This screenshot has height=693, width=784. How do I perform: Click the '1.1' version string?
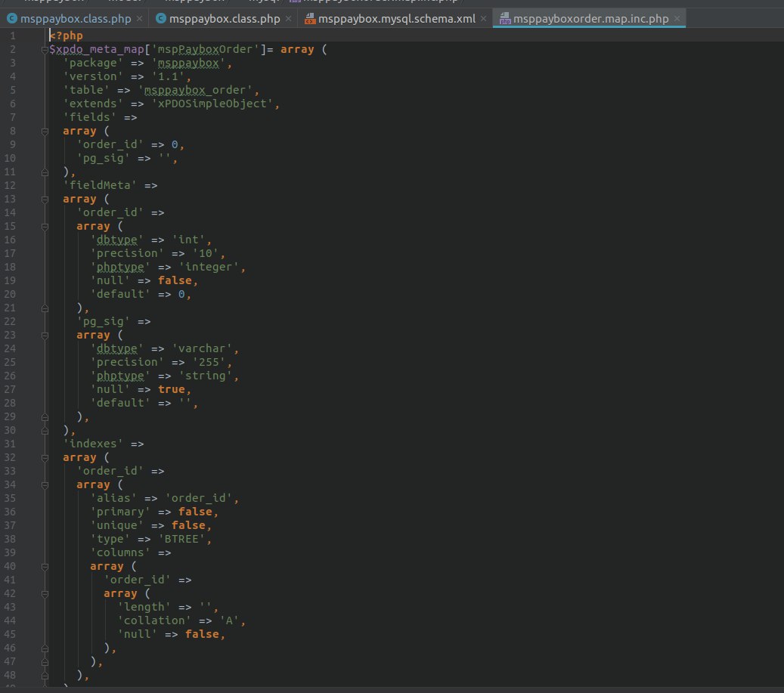tap(168, 76)
